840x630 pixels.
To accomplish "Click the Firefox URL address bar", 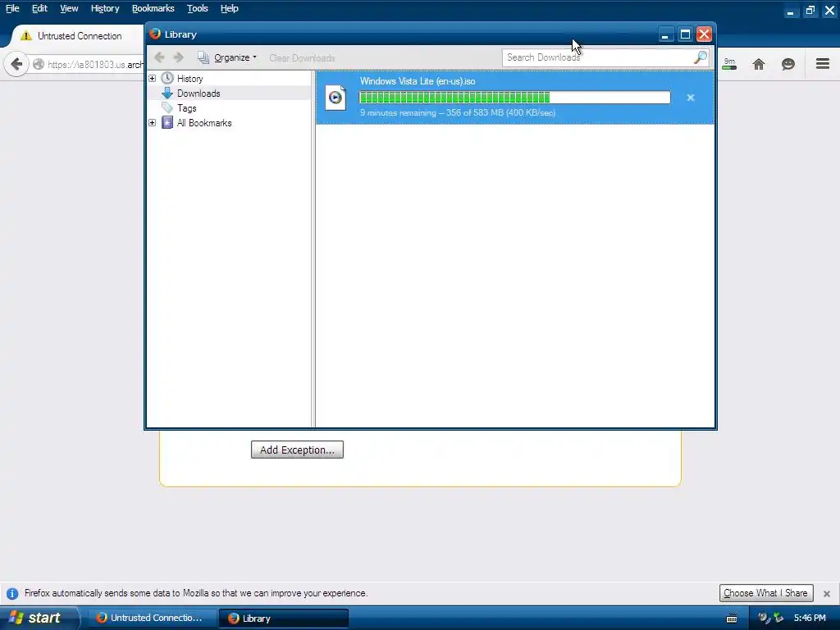I will [95, 65].
